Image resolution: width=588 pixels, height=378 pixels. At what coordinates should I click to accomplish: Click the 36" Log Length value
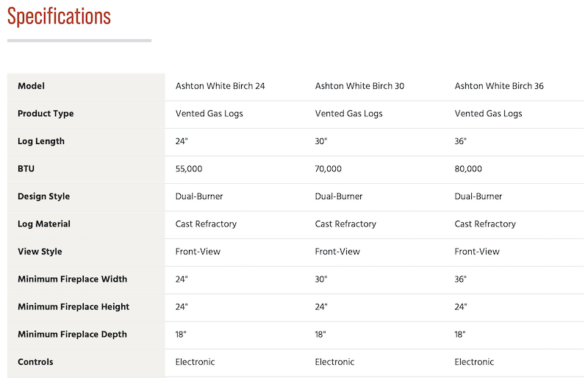[x=461, y=141]
